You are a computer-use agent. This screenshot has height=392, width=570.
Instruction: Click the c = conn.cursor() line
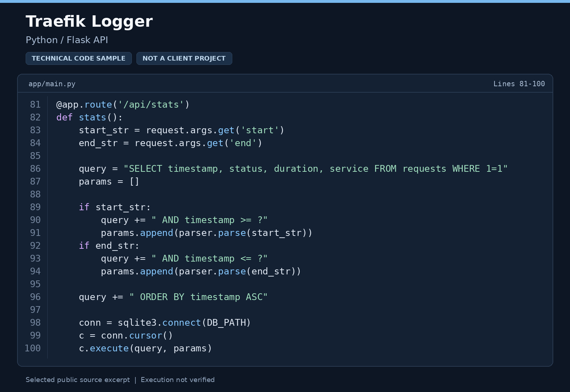point(126,335)
